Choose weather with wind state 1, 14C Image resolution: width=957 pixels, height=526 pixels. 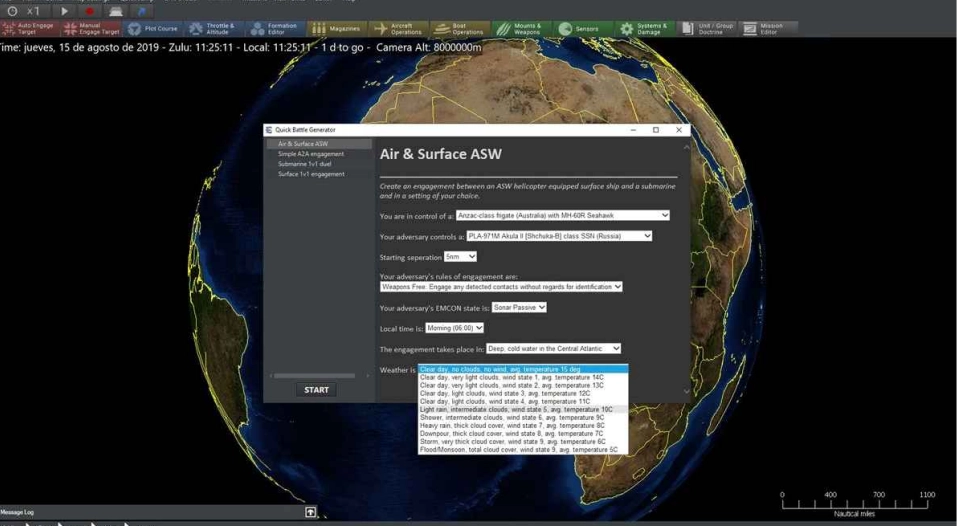tap(523, 378)
